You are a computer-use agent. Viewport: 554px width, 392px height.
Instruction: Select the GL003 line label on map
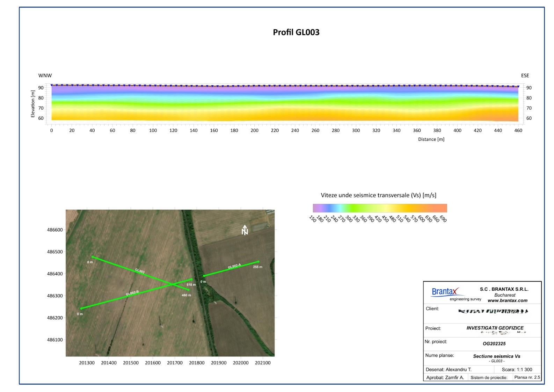tap(140, 271)
